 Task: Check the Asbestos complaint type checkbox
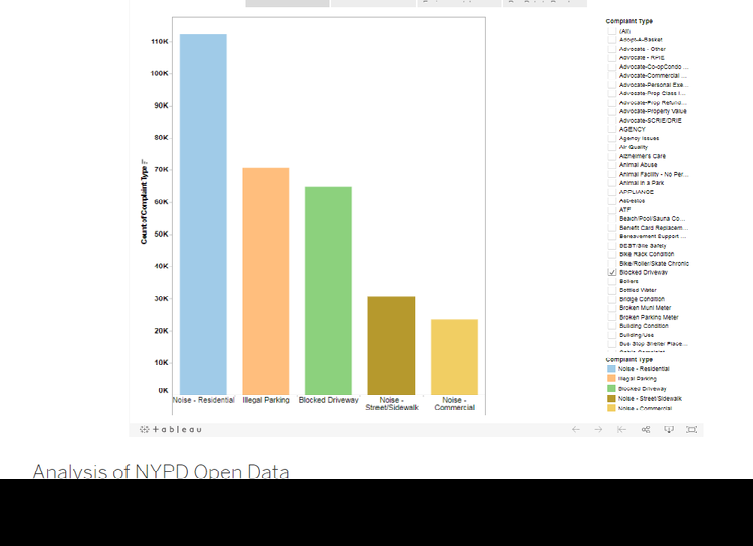[612, 200]
